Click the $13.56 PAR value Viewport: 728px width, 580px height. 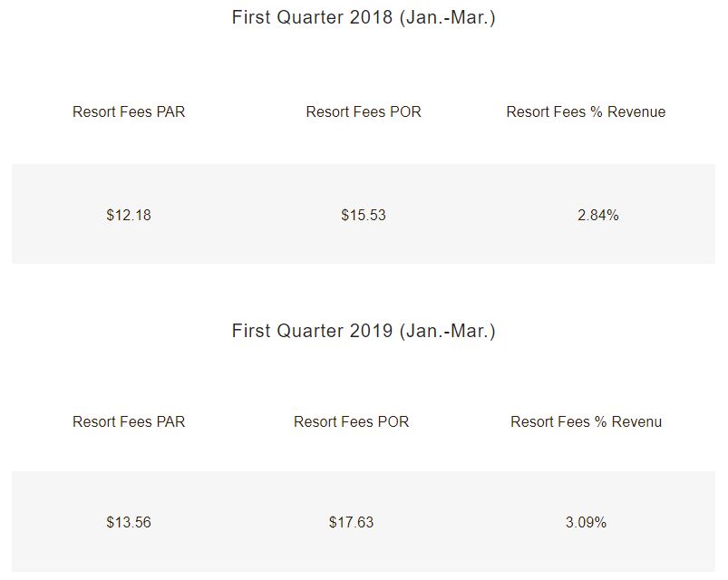click(x=129, y=523)
